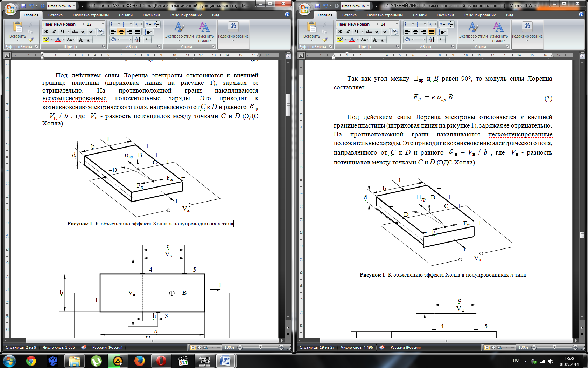Open the Рассылки tab in the right window
Image resolution: width=588 pixels, height=368 pixels.
click(x=445, y=15)
